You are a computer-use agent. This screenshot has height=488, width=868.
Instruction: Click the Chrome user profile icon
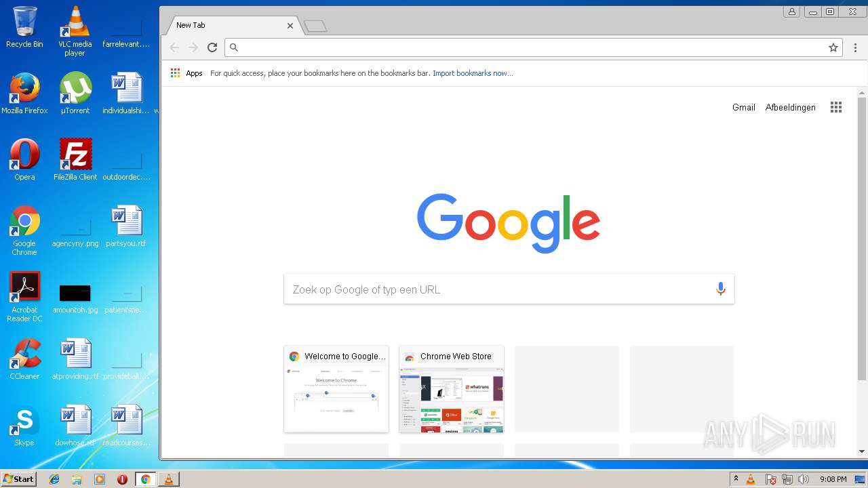(791, 12)
